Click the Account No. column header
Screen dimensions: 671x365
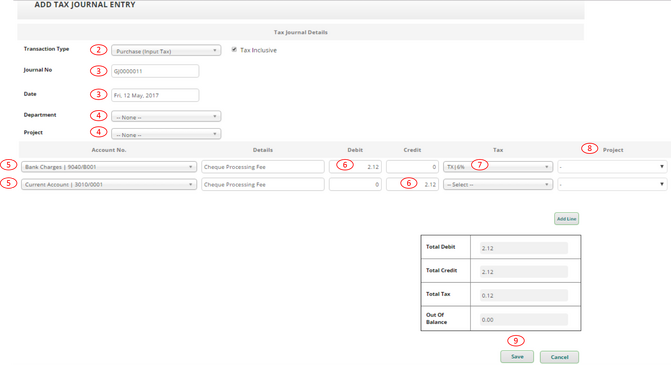(109, 150)
